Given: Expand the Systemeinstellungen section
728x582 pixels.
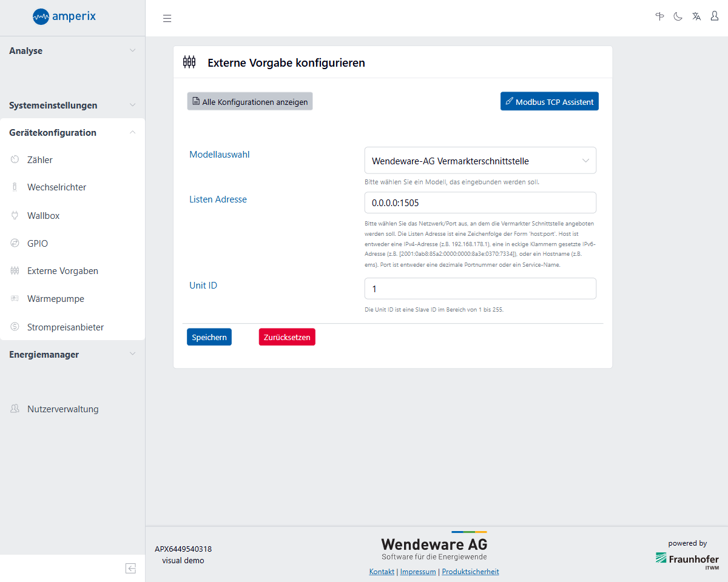Looking at the screenshot, I should click(x=72, y=105).
